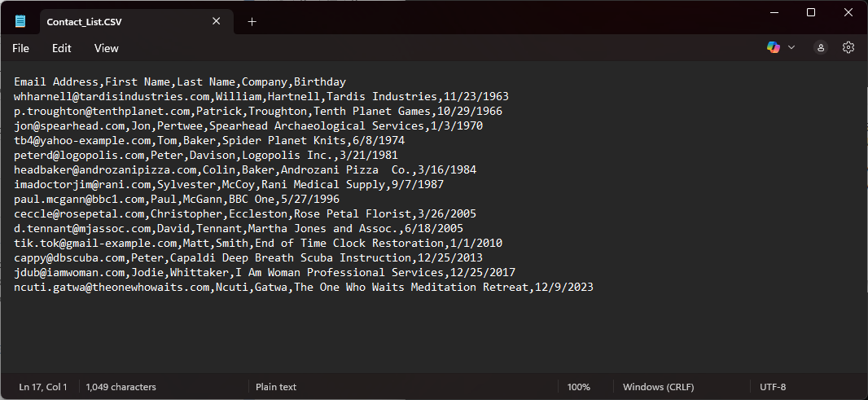
Task: Click the 1,049 characters count in status bar
Action: (121, 387)
